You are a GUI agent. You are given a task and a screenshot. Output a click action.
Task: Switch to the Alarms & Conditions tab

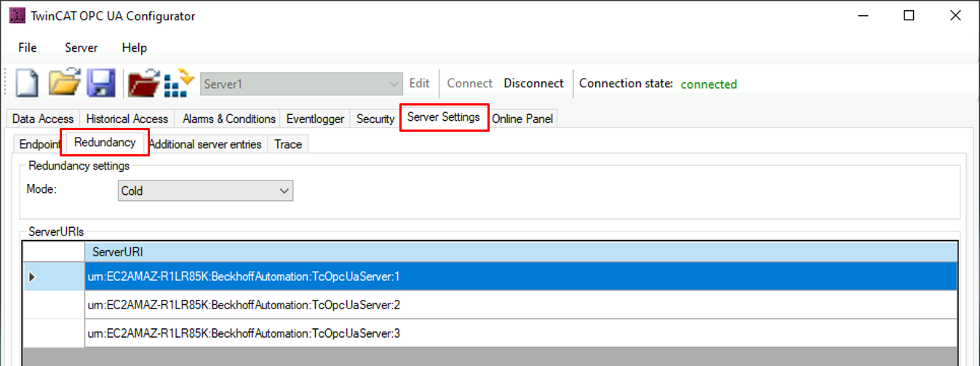[x=229, y=119]
